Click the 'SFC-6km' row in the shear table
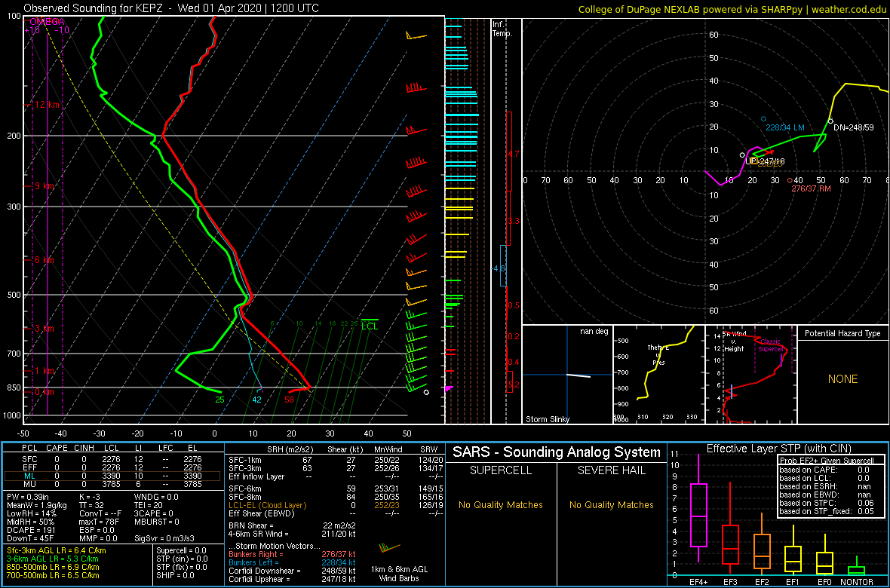This screenshot has height=588, width=890. [335, 489]
